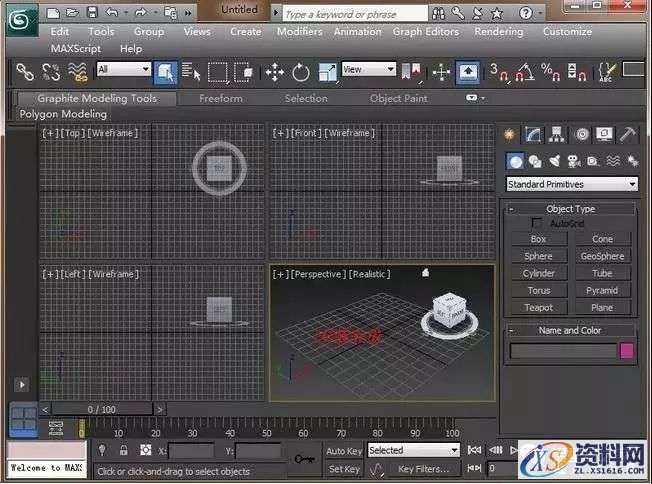Toggle the selection lock padlock icon
This screenshot has height=484, width=652.
click(x=123, y=450)
